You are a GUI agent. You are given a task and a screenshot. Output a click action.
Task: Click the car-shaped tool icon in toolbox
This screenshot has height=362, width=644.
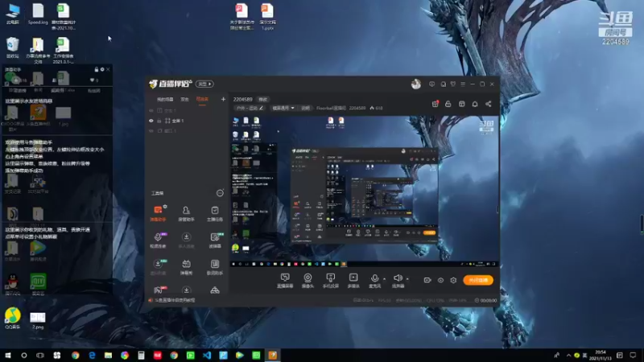[215, 290]
